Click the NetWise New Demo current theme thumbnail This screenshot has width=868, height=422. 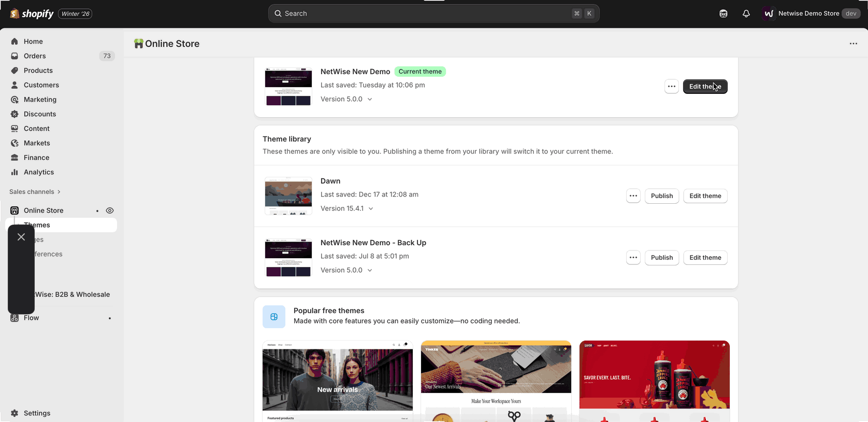288,87
